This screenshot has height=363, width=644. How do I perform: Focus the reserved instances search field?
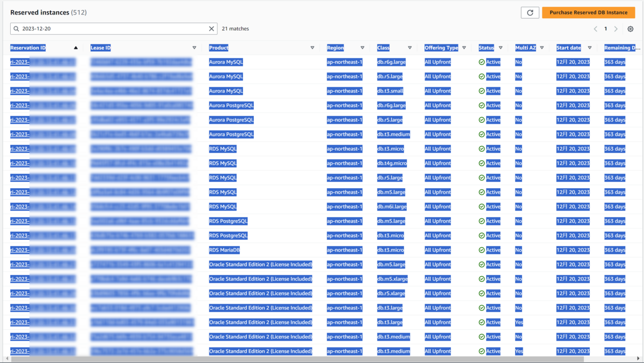[x=114, y=29]
